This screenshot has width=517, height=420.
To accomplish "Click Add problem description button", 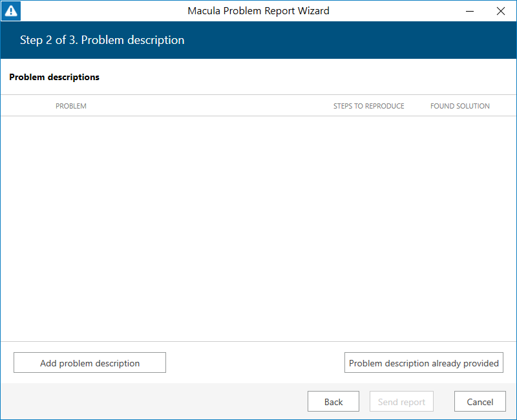I will pos(90,362).
